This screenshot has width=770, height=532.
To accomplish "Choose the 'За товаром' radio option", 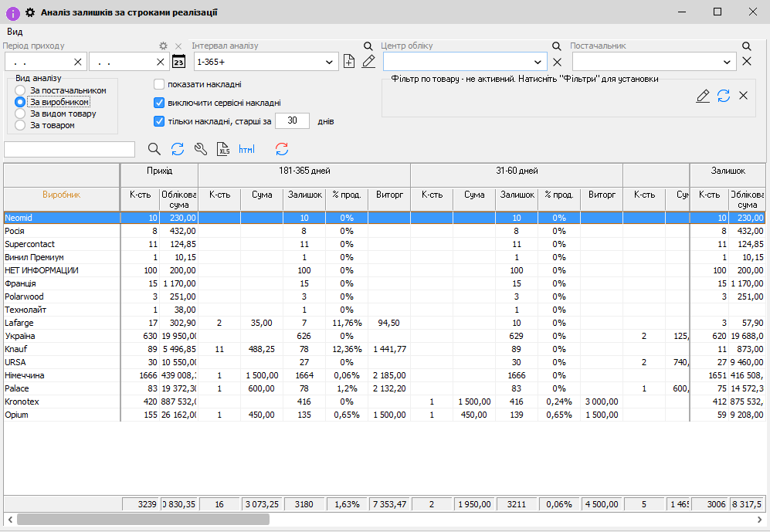I will (x=20, y=125).
